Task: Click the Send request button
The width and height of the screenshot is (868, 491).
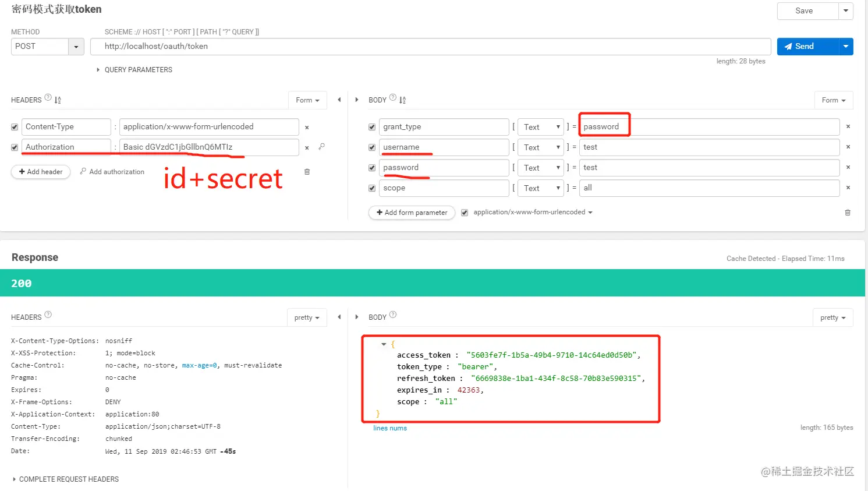Action: (x=807, y=47)
